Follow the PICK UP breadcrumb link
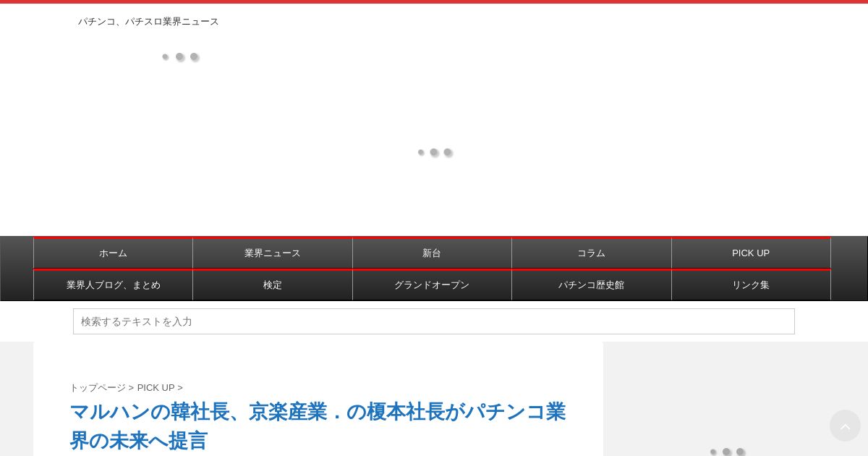 click(x=156, y=388)
